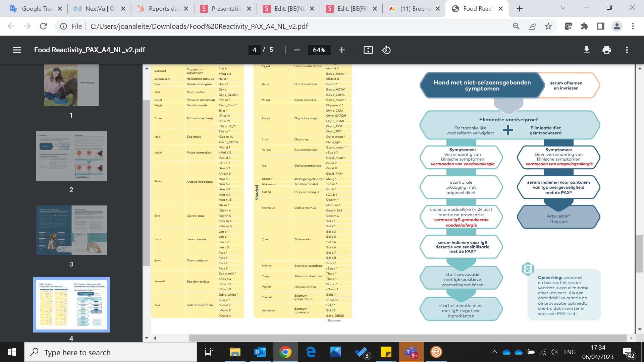
Task: Select page 2 thumbnail
Action: 71,156
